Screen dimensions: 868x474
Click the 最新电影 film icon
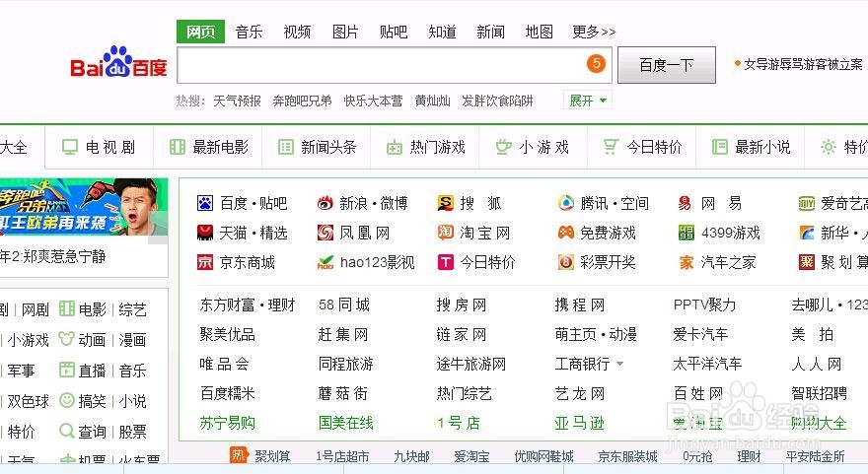[178, 147]
